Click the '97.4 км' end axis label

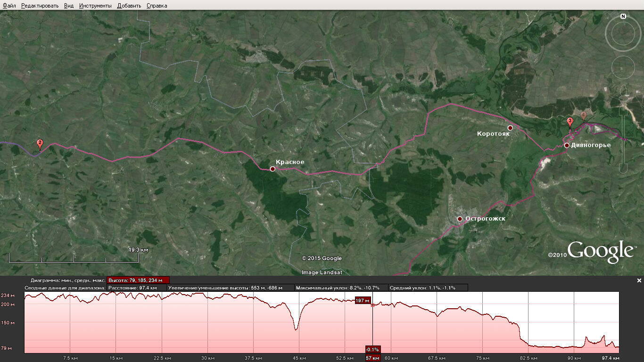pyautogui.click(x=610, y=358)
